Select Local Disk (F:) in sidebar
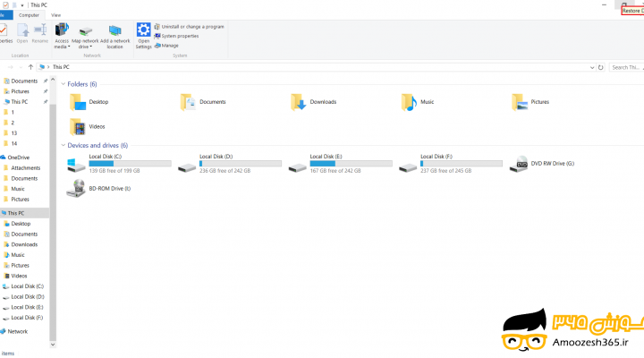Image resolution: width=644 pixels, height=358 pixels. 27,318
